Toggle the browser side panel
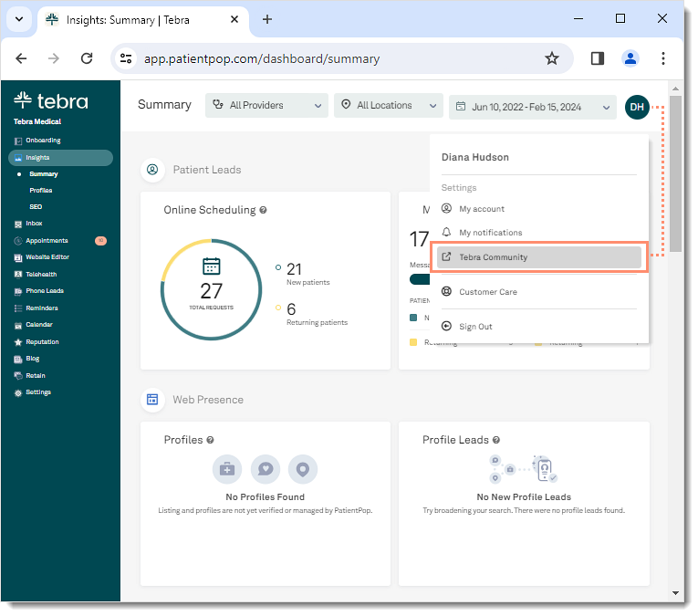This screenshot has width=698, height=616. (x=598, y=58)
